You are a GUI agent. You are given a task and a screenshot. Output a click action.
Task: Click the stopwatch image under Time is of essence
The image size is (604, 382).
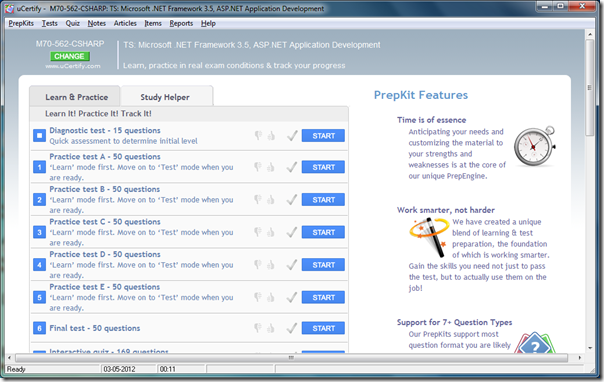click(535, 146)
